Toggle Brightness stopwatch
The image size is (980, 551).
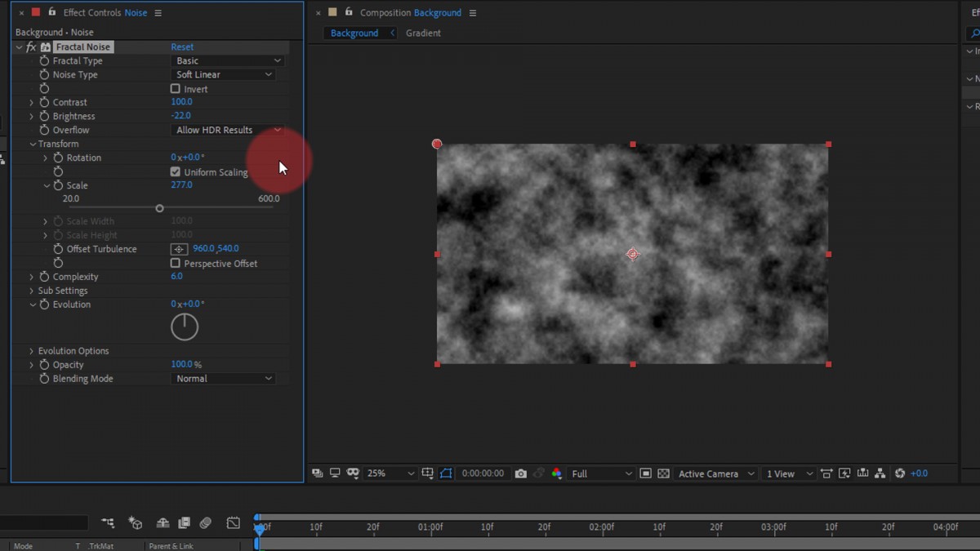coord(44,116)
